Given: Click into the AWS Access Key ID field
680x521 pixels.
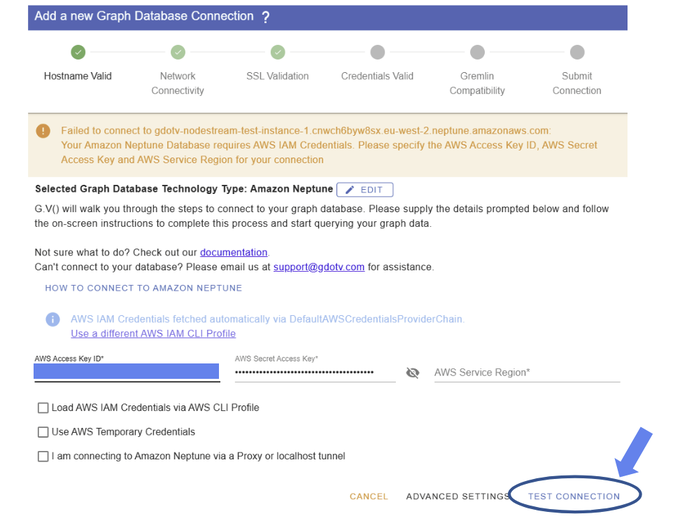Looking at the screenshot, I should (126, 372).
